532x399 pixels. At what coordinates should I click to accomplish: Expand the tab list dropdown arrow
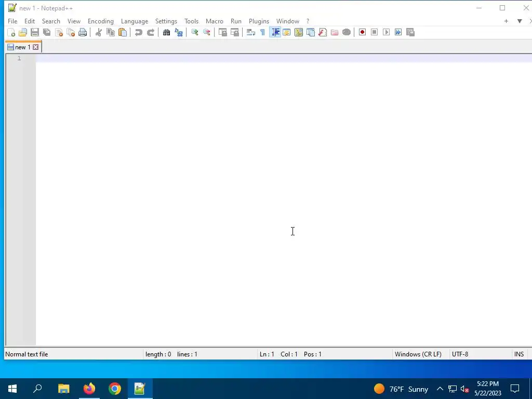click(x=520, y=21)
